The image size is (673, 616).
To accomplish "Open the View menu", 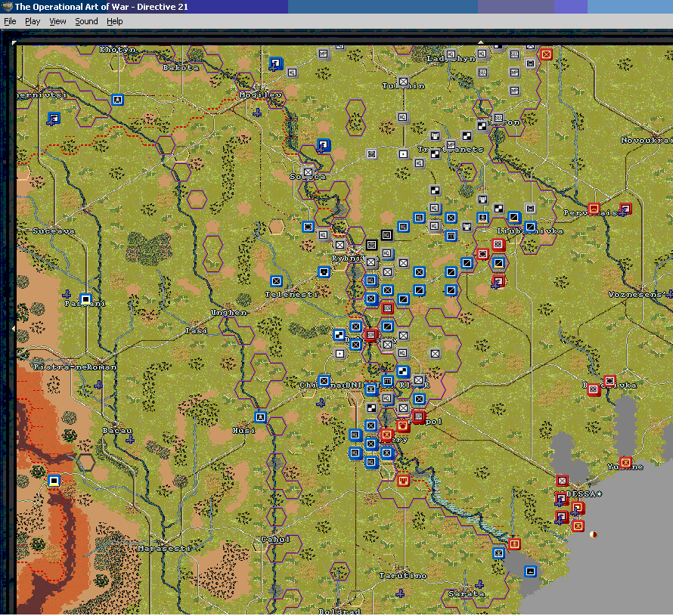I will [57, 21].
